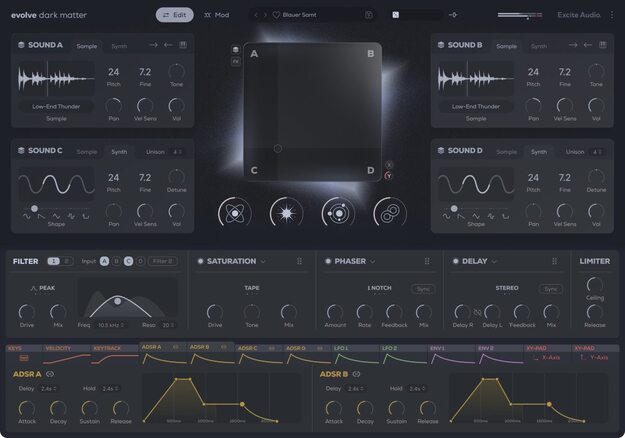625x438 pixels.
Task: Click the Mod view button
Action: [216, 15]
